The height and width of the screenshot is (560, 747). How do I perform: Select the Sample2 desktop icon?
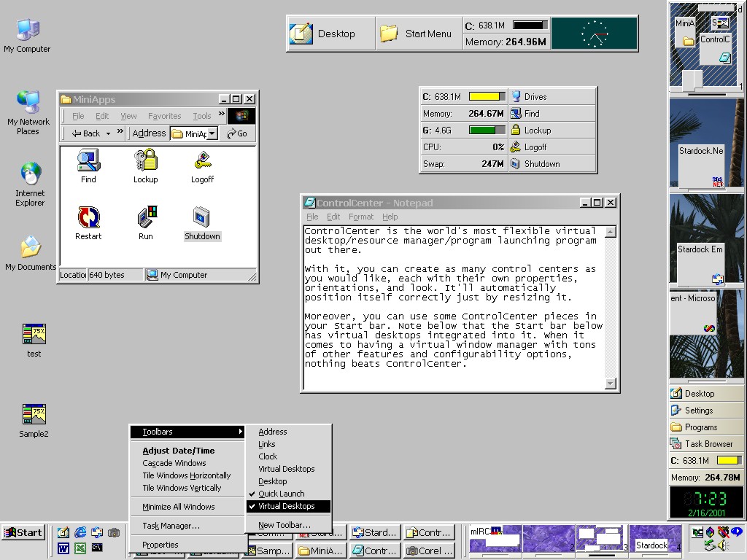[x=34, y=421]
